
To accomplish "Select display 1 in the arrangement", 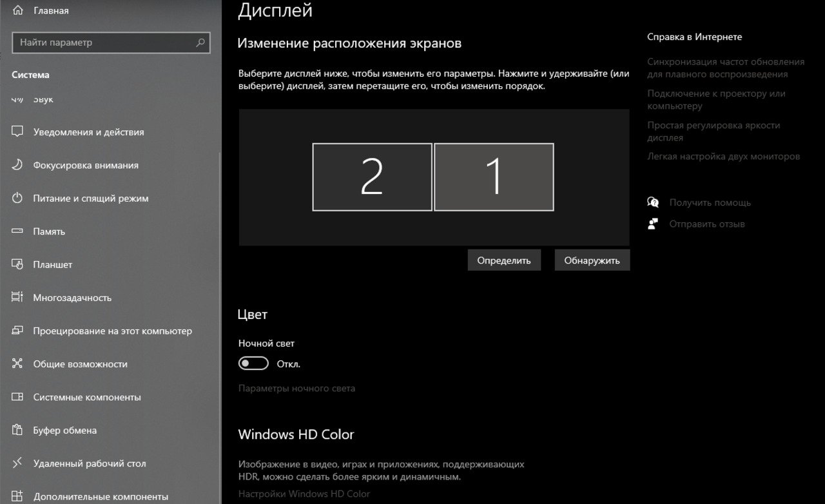I will (x=494, y=177).
